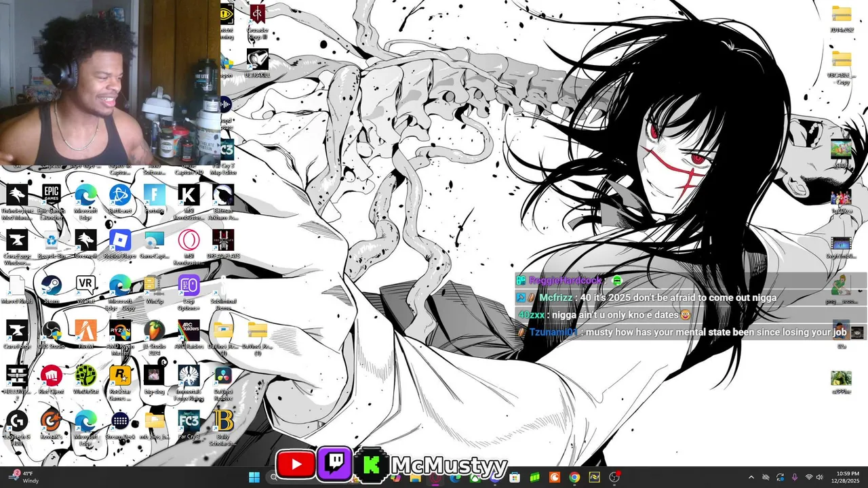Image resolution: width=868 pixels, height=488 pixels.
Task: Launch the VRChat shortcut
Action: click(86, 290)
